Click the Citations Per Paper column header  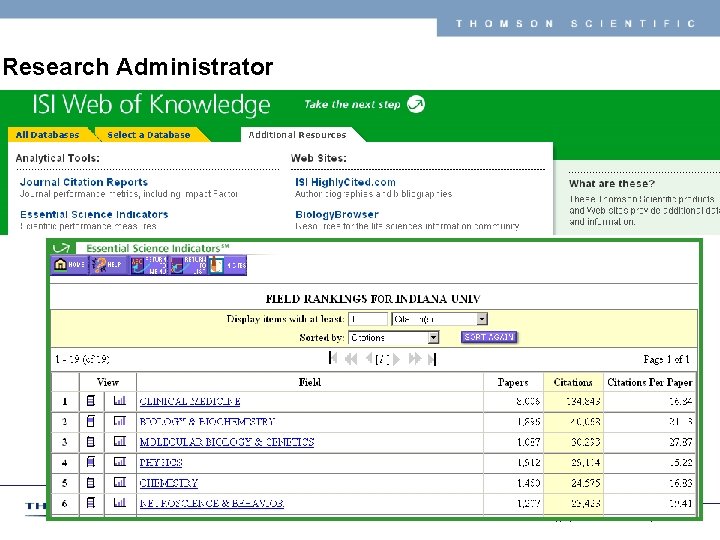pos(650,382)
